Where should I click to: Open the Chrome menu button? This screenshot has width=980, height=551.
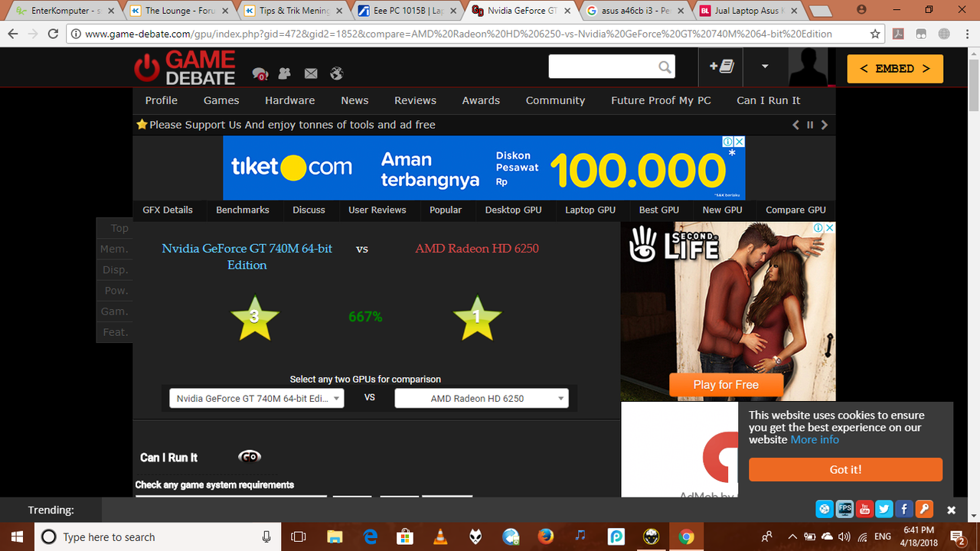[x=966, y=34]
